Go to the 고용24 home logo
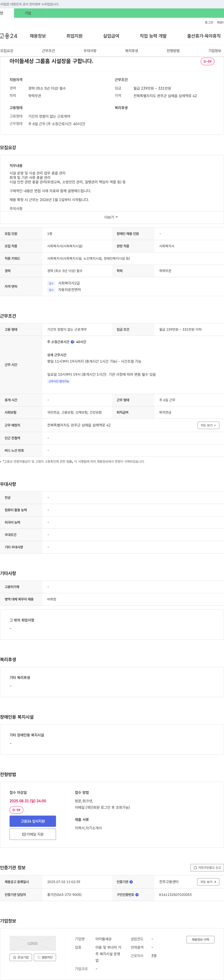Image resolution: width=224 pixels, height=980 pixels. click(x=8, y=36)
